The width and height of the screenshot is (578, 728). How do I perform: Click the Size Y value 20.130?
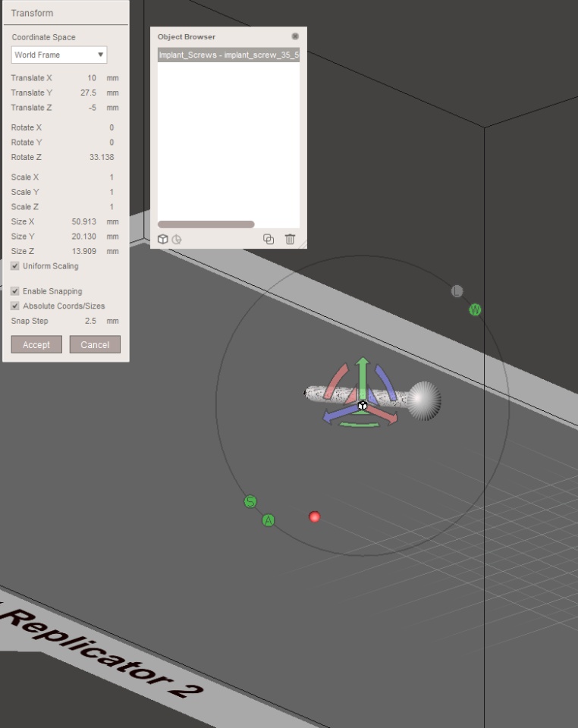84,237
